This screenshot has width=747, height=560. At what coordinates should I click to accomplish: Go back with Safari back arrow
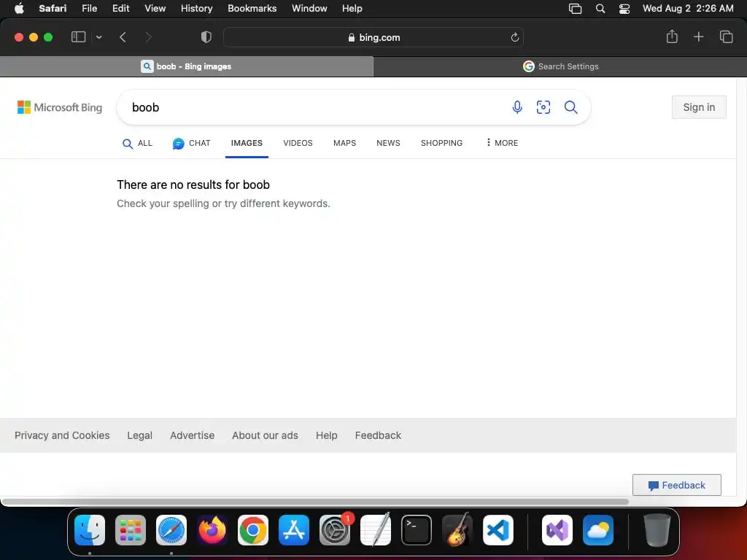(123, 37)
